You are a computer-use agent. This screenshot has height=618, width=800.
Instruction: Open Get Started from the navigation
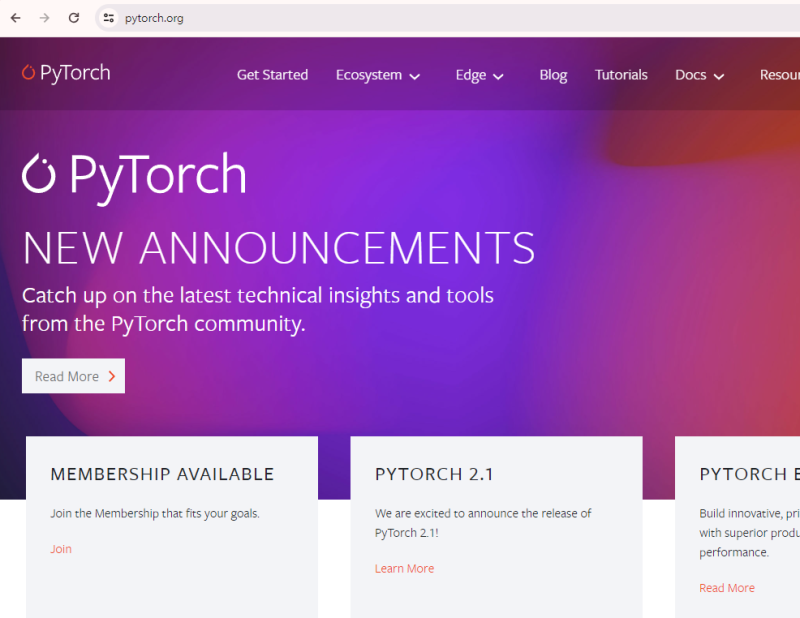[x=272, y=74]
